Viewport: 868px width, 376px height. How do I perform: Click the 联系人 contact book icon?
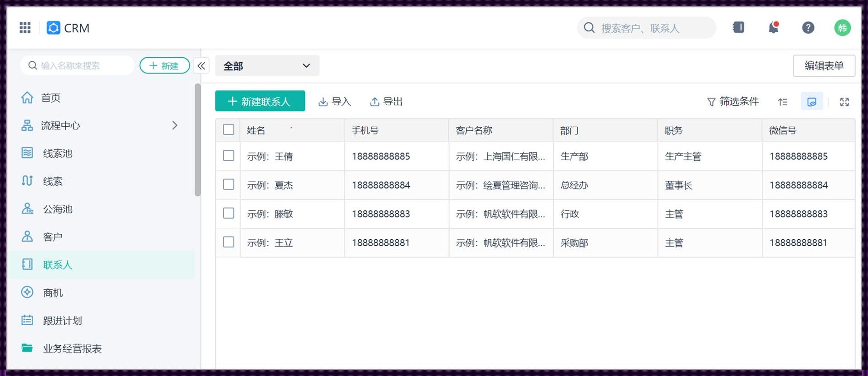(27, 264)
